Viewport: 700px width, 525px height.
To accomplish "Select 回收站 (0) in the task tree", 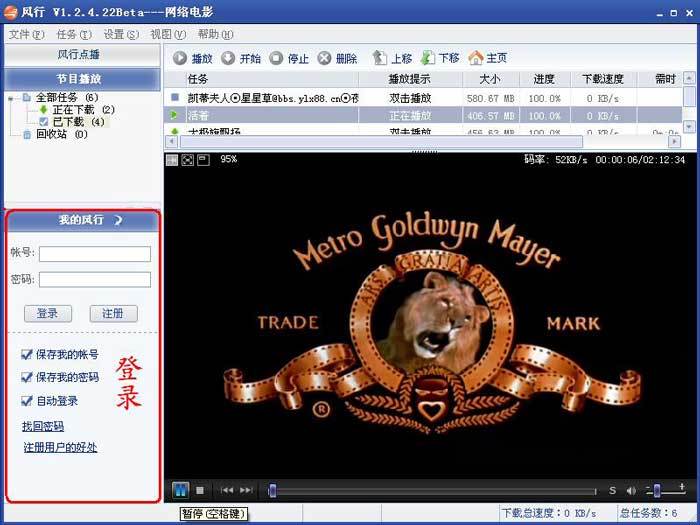I will [62, 134].
